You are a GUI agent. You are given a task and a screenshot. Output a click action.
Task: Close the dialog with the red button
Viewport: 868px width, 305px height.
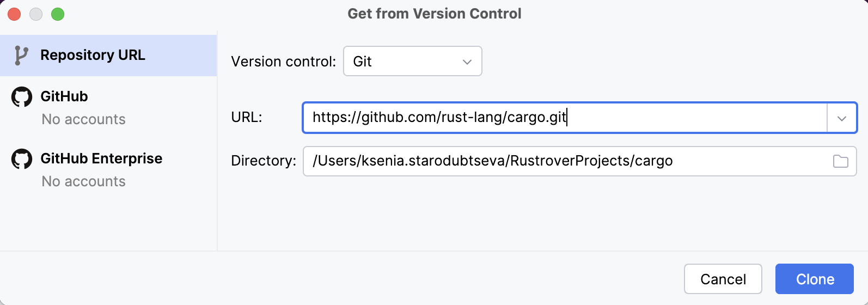[x=14, y=14]
